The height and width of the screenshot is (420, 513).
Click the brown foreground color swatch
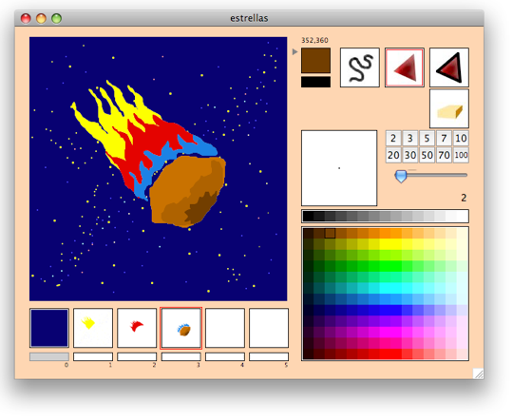[315, 61]
